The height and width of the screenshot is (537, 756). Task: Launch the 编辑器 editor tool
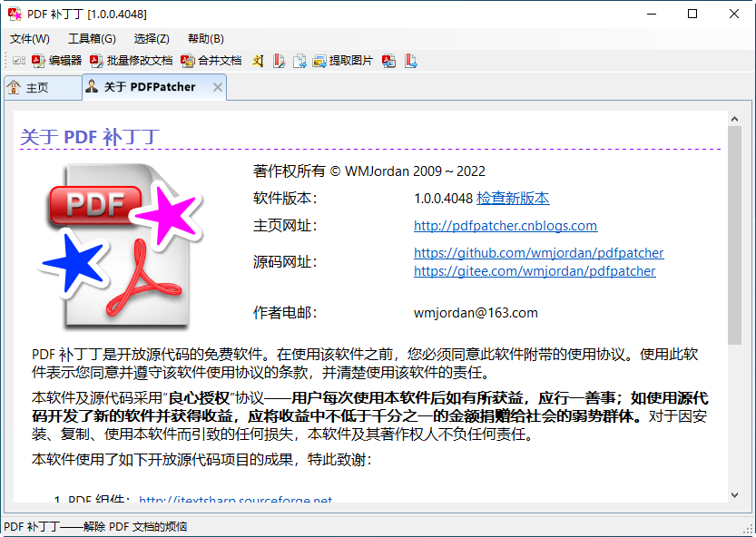57,61
